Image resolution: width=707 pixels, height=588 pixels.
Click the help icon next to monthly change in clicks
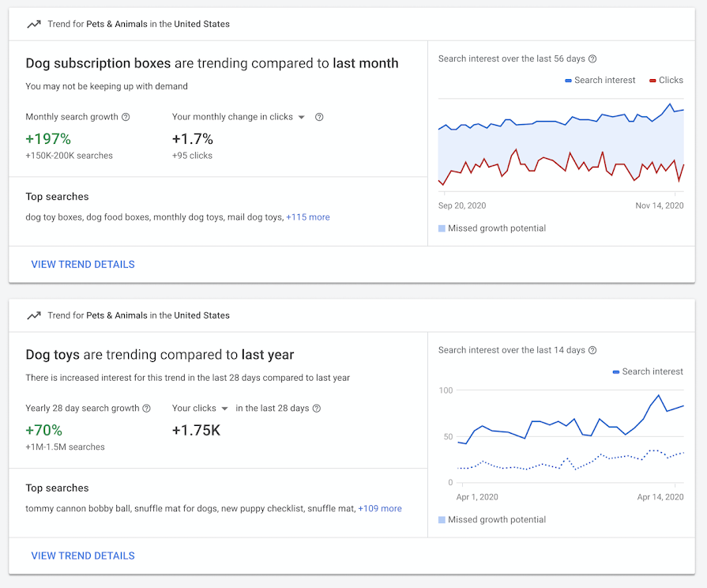coord(318,116)
